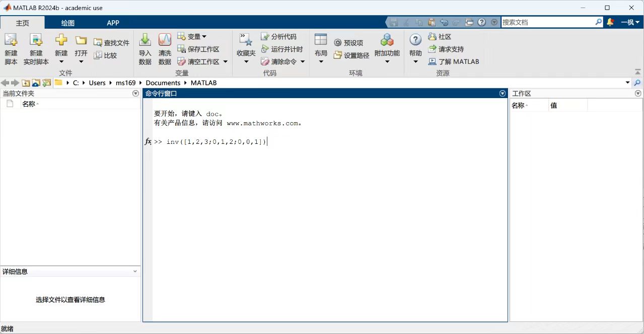The width and height of the screenshot is (644, 334).
Task: Click the paste icon in quick access toolbar
Action: point(432,22)
